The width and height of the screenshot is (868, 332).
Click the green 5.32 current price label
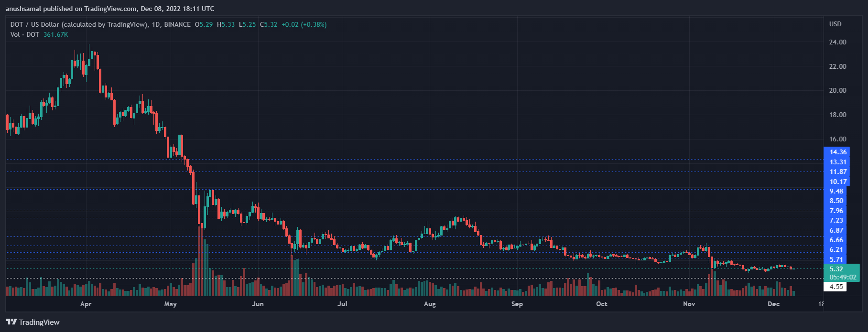pos(836,269)
